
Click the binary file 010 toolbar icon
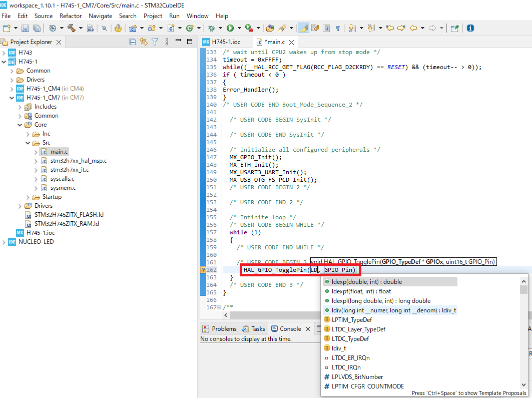pos(90,28)
